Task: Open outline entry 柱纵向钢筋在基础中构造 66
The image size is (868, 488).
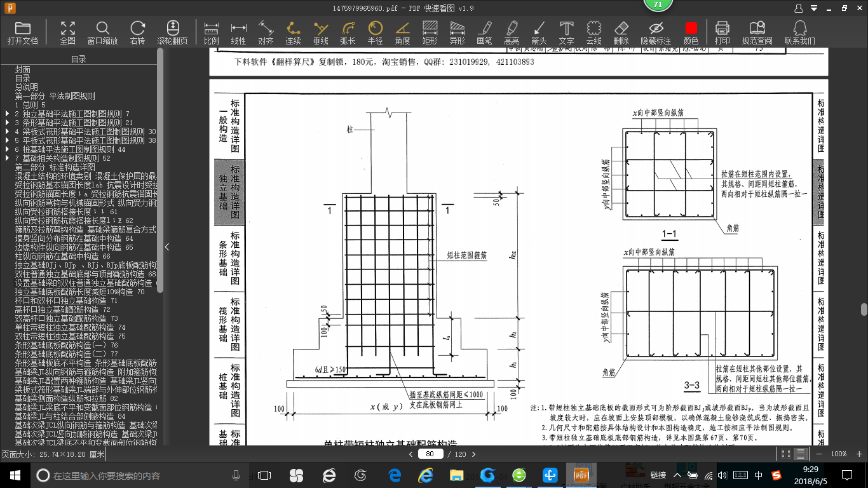Action: 62,256
